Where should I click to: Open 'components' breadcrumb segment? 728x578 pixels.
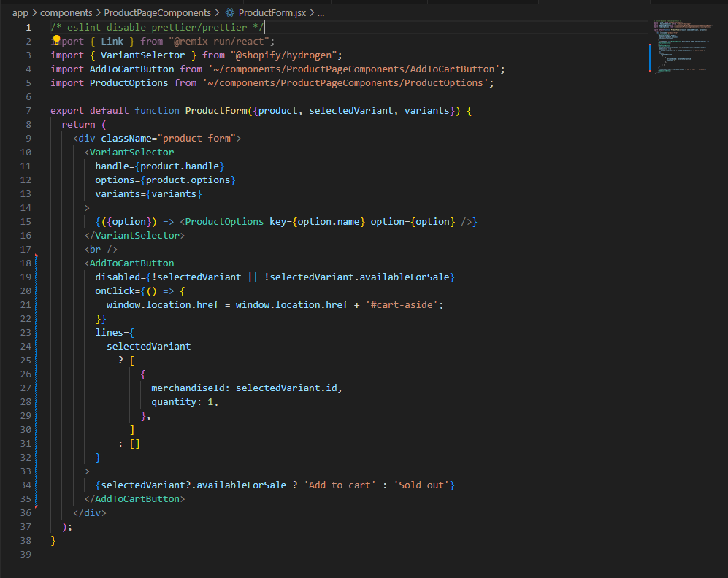pos(66,13)
